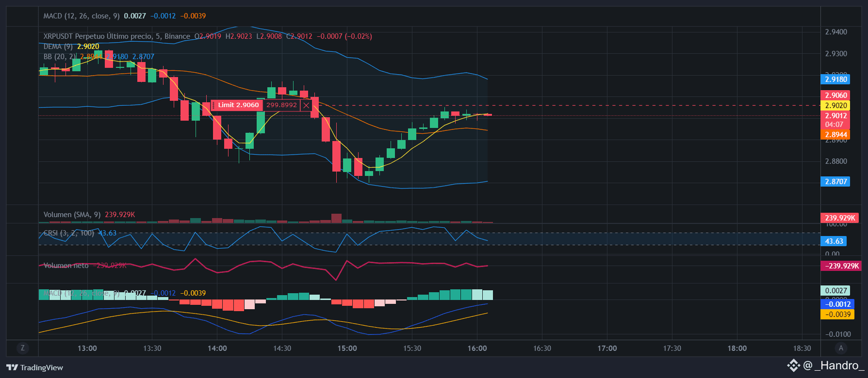Select the MACD legend in the top header strip
This screenshot has width=868, height=378.
(82, 16)
